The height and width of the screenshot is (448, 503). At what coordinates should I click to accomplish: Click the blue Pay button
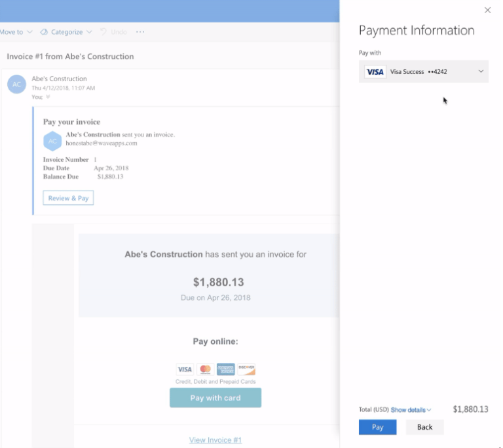coord(377,427)
